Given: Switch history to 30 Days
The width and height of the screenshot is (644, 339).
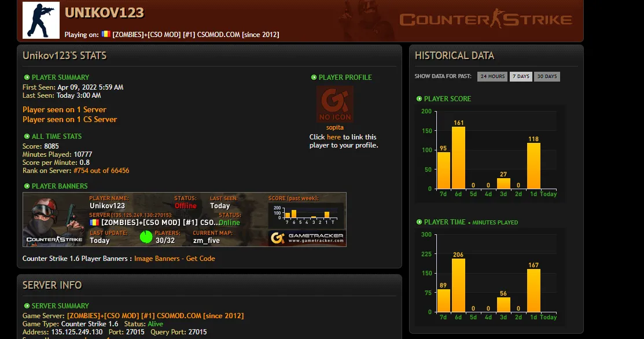Looking at the screenshot, I should 547,76.
